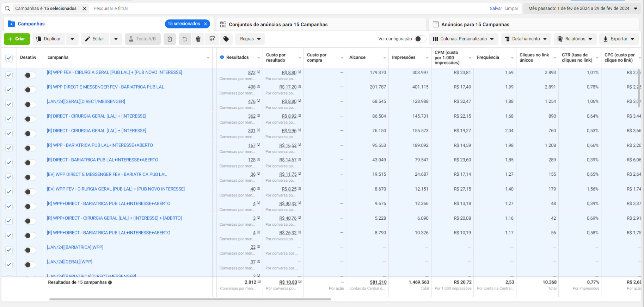The height and width of the screenshot is (307, 644).
Task: Switch to Conjuntos de anúncios para 15 Campanhas tab
Action: 321,24
